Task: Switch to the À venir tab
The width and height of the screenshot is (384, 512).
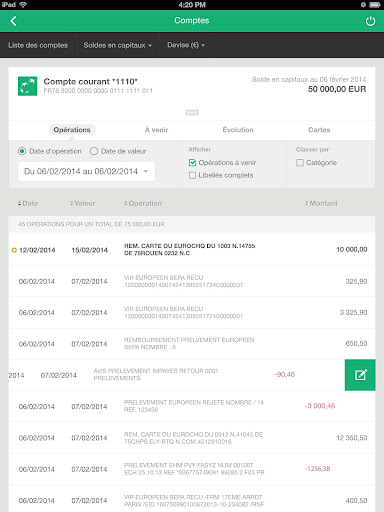Action: 156,130
